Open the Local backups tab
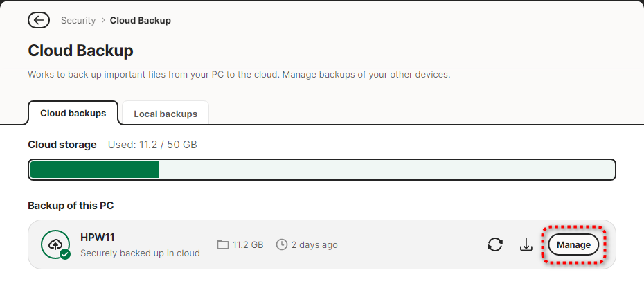Image resolution: width=644 pixels, height=304 pixels. (166, 114)
